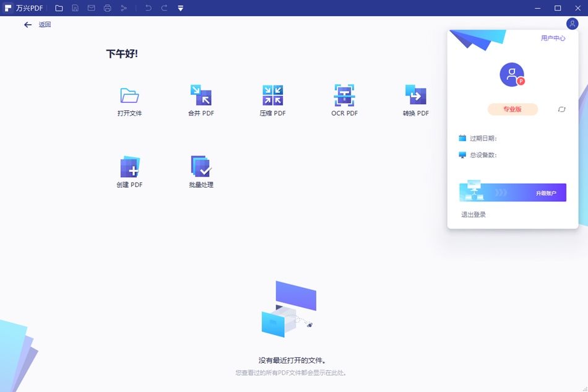The image size is (588, 392).
Task: Open the email icon in the toolbar
Action: point(91,8)
